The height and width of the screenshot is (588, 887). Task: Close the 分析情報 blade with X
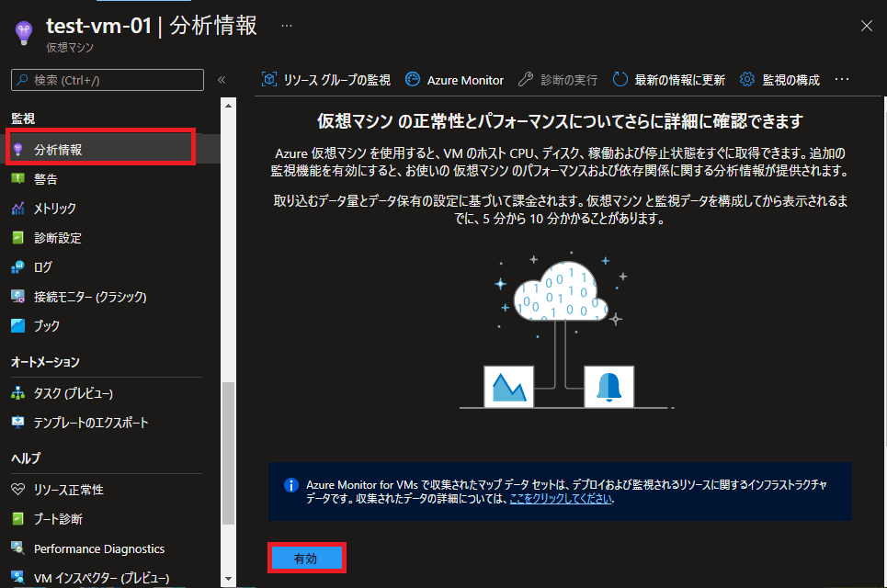pyautogui.click(x=867, y=26)
